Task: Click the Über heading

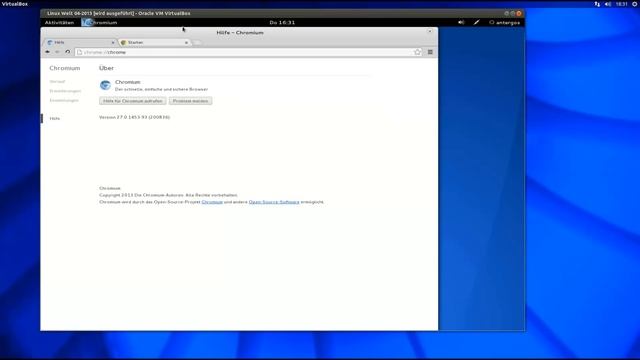Action: [x=107, y=68]
